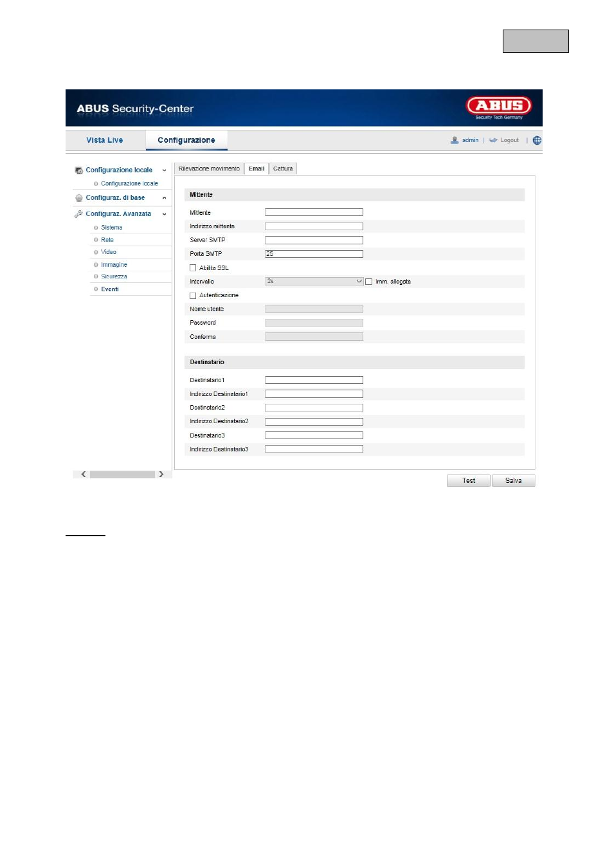Open the Cattura tab

283,169
